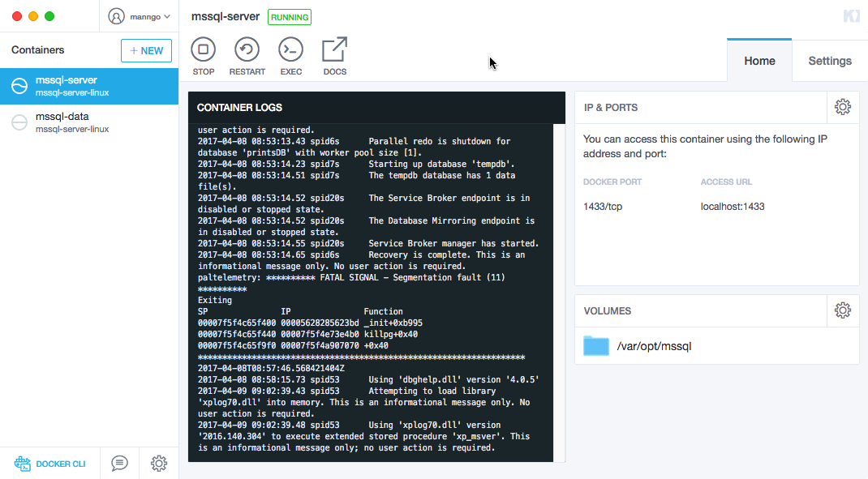The image size is (868, 479).
Task: Click the red close window button
Action: coord(17,16)
